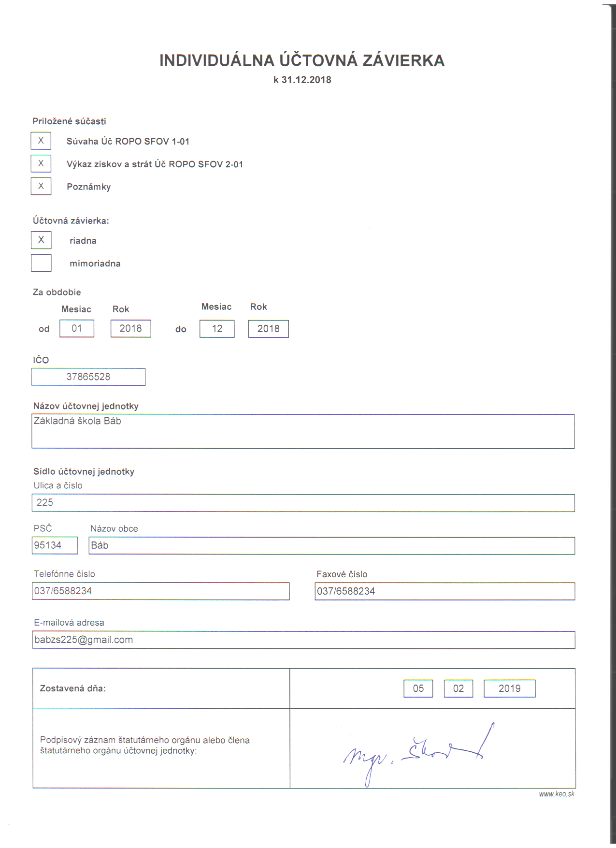Screen dimensions: 616x848
Task: Open the www.keo.sk link
Action: pos(557,794)
